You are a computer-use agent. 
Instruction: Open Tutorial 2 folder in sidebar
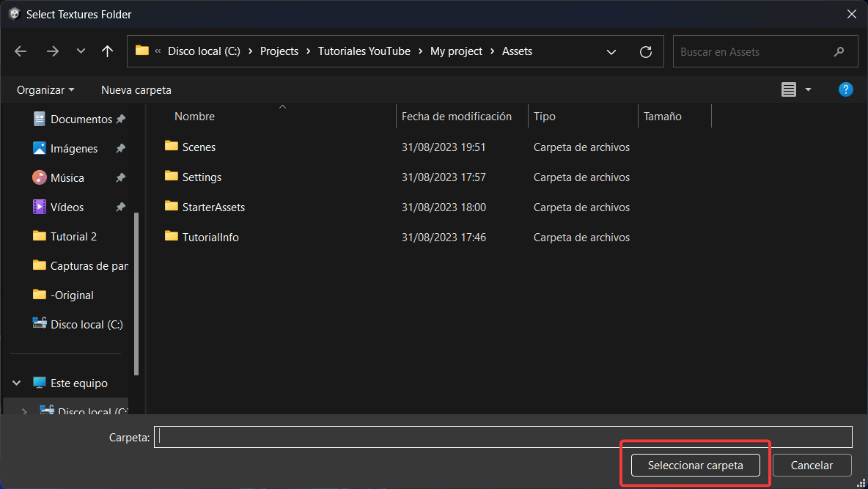[65, 237]
